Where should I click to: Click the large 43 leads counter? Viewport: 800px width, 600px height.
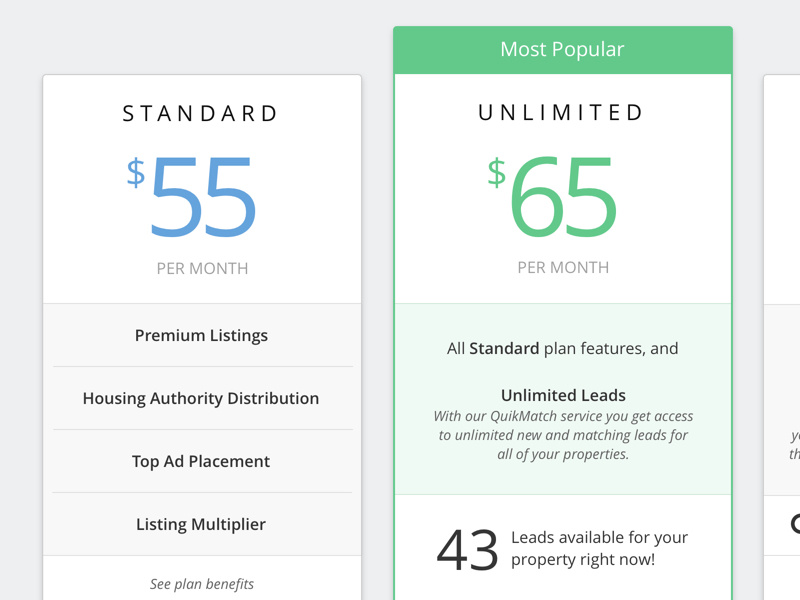(467, 550)
